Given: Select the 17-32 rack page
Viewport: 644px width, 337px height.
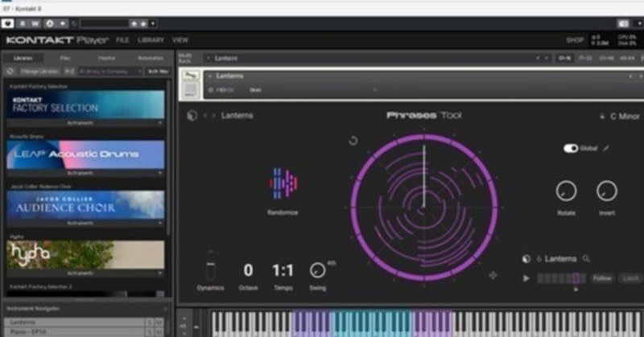Looking at the screenshot, I should [x=585, y=58].
